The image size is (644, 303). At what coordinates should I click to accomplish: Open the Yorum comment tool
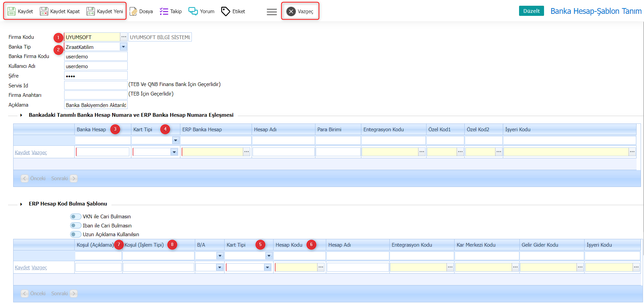click(201, 11)
